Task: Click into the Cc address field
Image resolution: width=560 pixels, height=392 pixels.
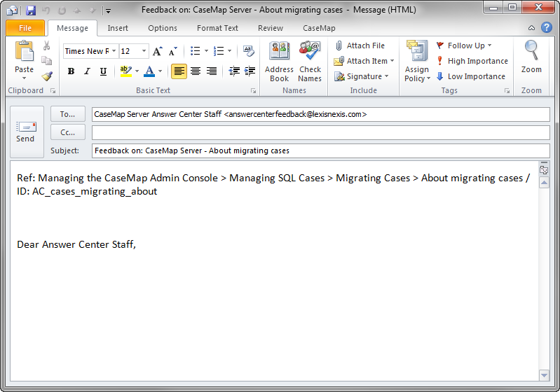Action: coord(321,132)
